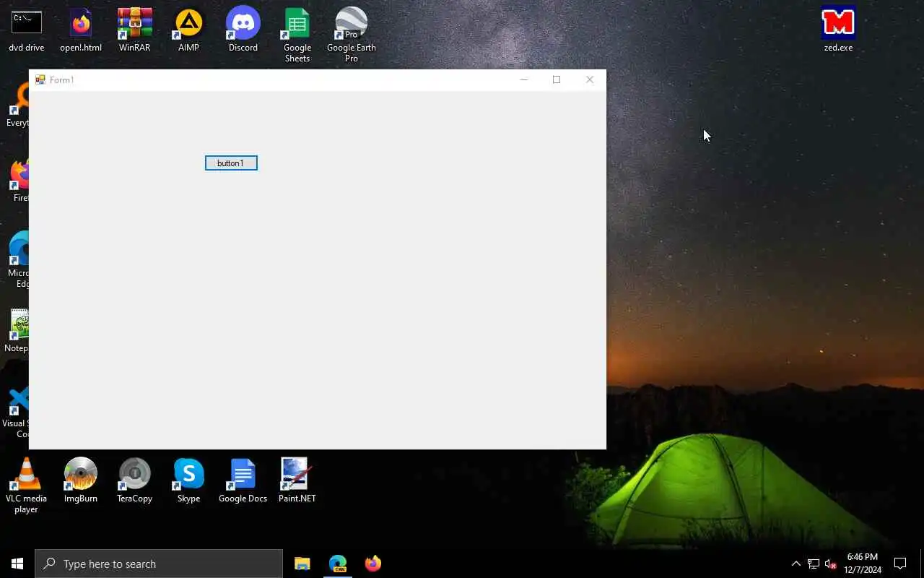Open the network status tray icon
This screenshot has height=578, width=924.
pos(814,564)
